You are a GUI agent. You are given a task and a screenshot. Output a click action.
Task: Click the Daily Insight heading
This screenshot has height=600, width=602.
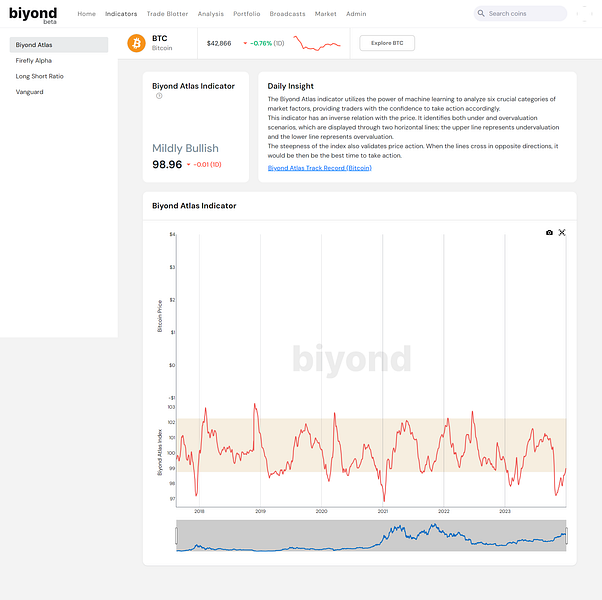click(291, 86)
